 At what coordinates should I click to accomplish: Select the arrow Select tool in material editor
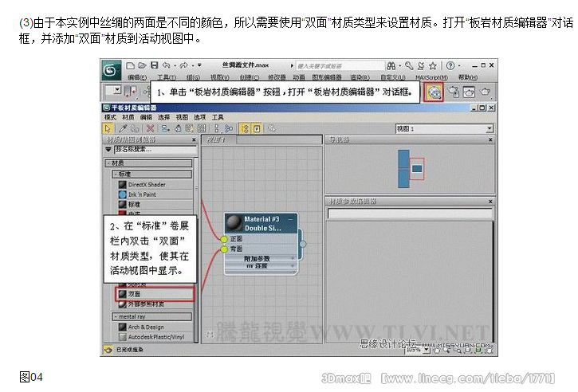[x=108, y=128]
